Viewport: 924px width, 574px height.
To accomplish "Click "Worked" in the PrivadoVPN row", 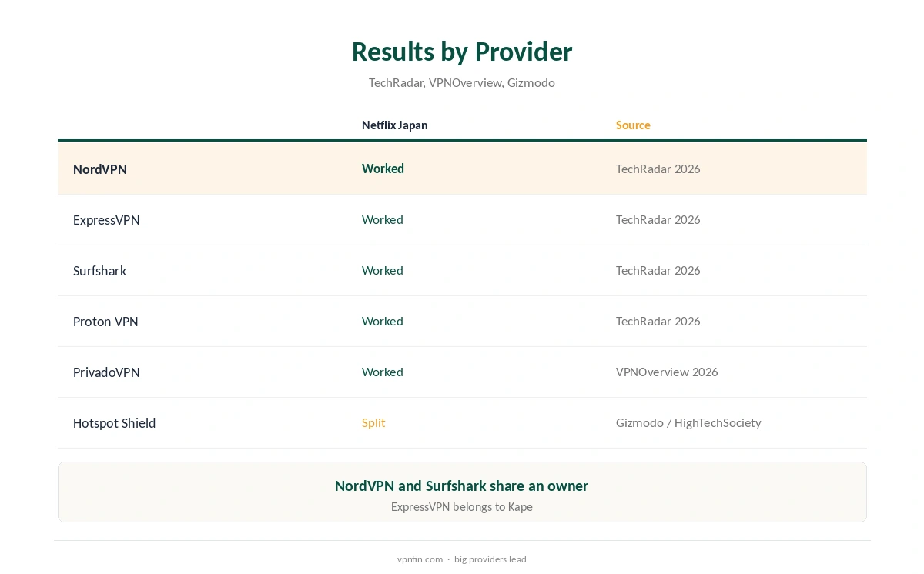I will (x=383, y=372).
